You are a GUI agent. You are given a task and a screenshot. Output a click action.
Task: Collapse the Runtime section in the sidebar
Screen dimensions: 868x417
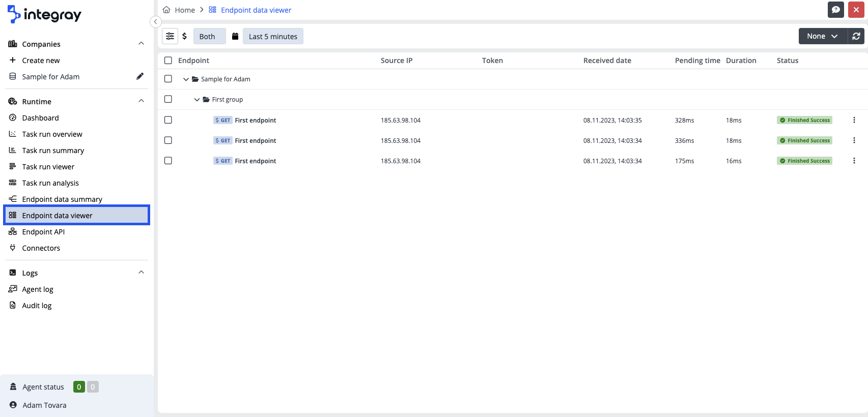(x=141, y=101)
